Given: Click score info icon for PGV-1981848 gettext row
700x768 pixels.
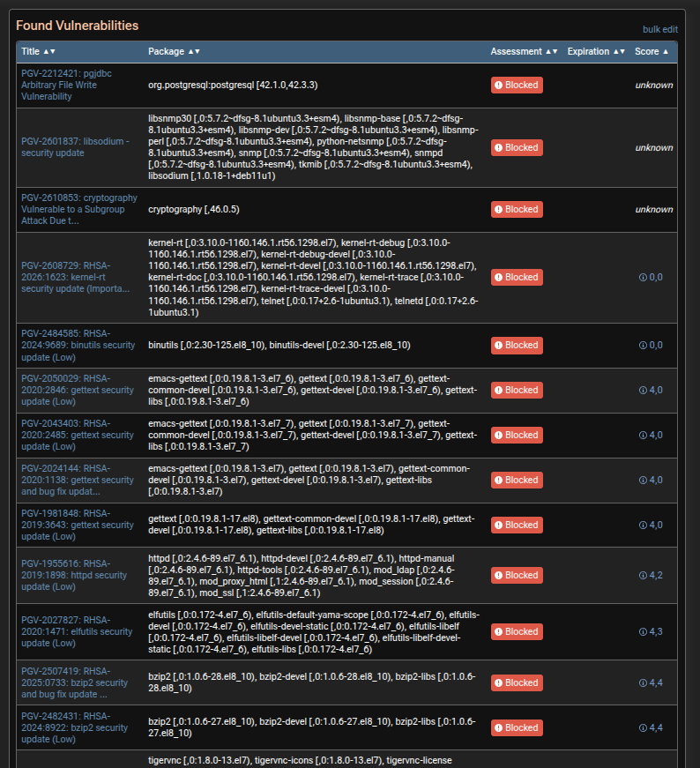Looking at the screenshot, I should (643, 525).
